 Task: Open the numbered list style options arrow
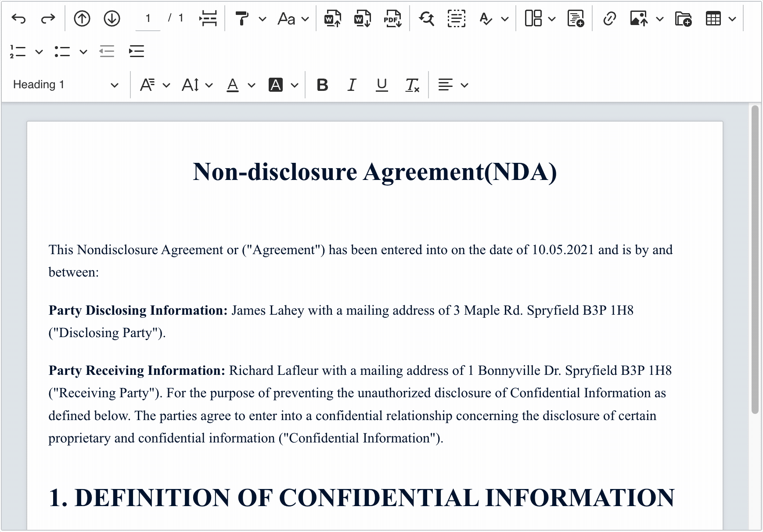click(39, 52)
